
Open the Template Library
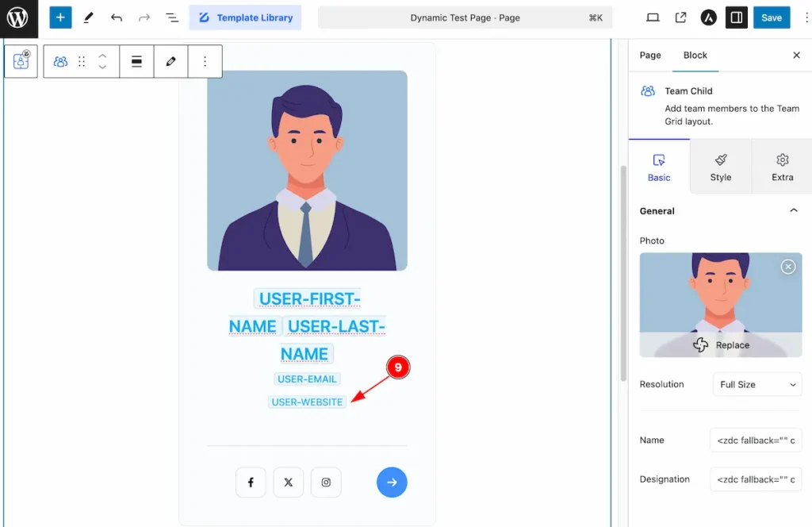pyautogui.click(x=245, y=17)
